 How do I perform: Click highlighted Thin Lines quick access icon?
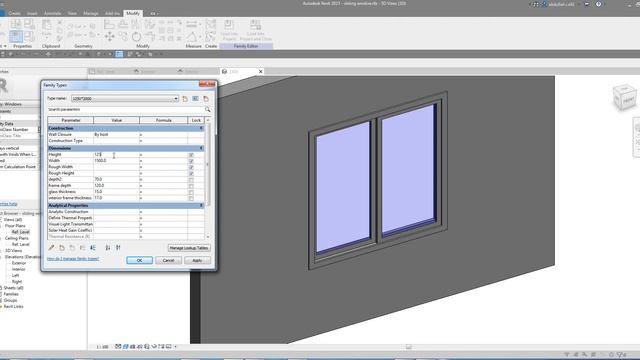coord(119,54)
